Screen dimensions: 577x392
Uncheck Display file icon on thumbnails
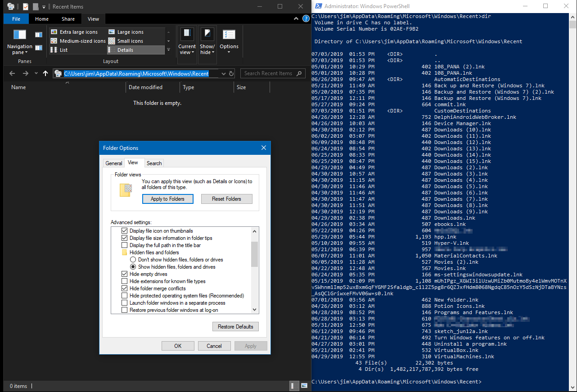[x=125, y=231]
